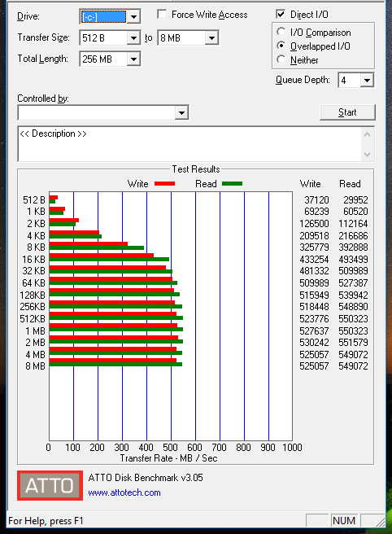The height and width of the screenshot is (534, 392).
Task: Click the ATTO logo icon
Action: click(x=50, y=485)
